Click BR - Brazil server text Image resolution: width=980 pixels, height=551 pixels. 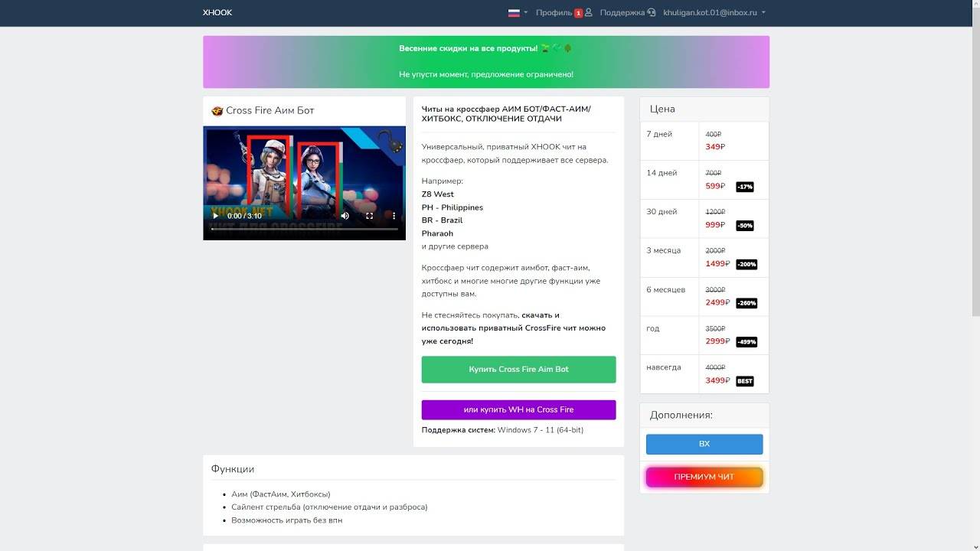443,220
